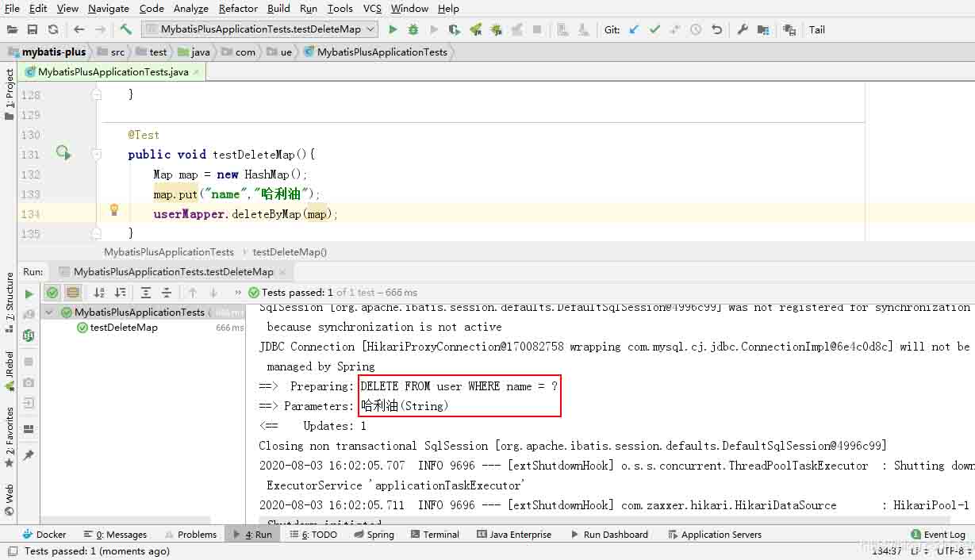Open the Refactor menu
The height and width of the screenshot is (560, 975).
tap(238, 9)
